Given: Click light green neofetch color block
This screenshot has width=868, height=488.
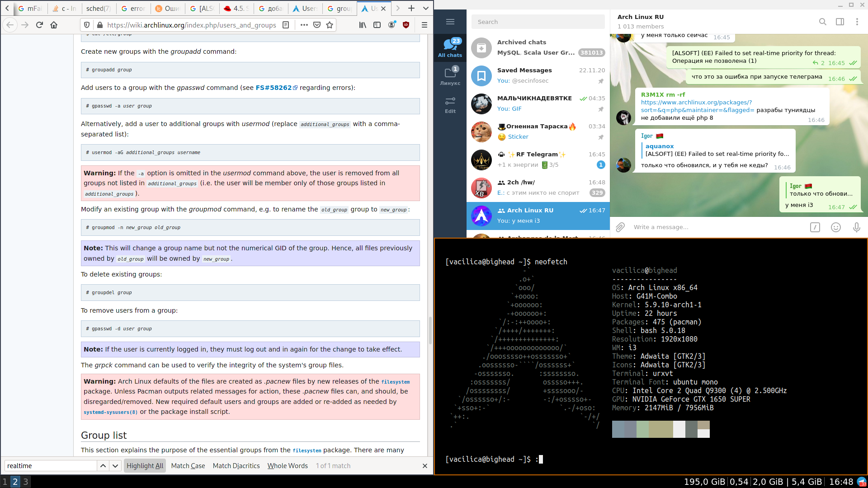Looking at the screenshot, I should point(642,429).
